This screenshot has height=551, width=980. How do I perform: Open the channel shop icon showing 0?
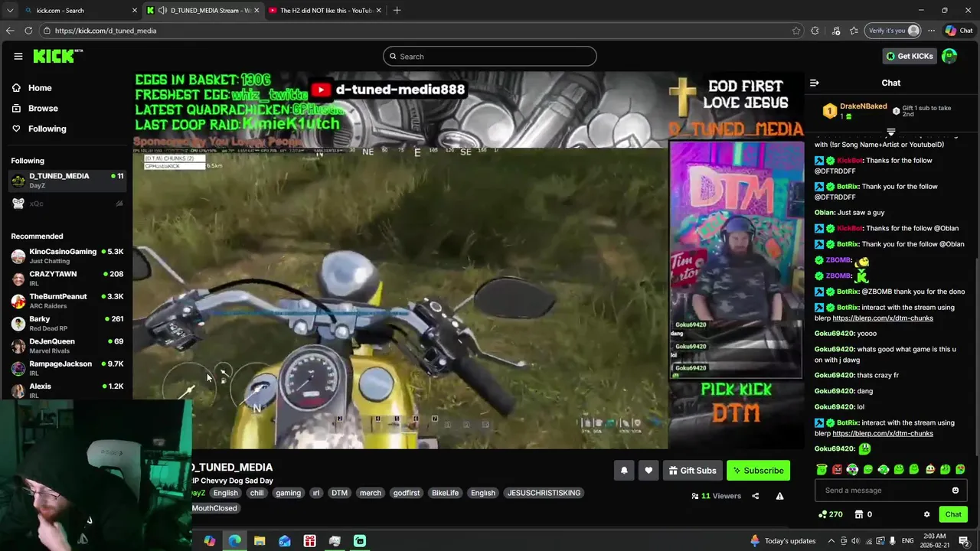click(x=863, y=514)
